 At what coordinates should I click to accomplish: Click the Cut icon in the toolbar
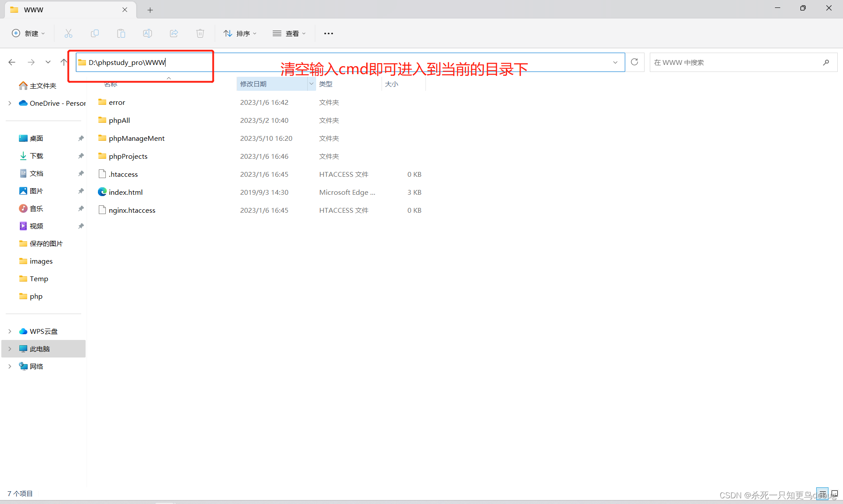[68, 33]
